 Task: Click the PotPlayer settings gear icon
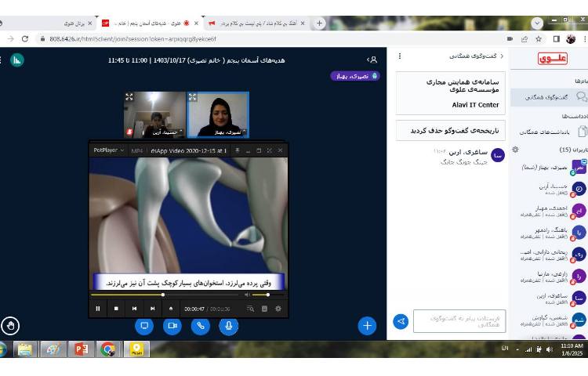pos(278,309)
